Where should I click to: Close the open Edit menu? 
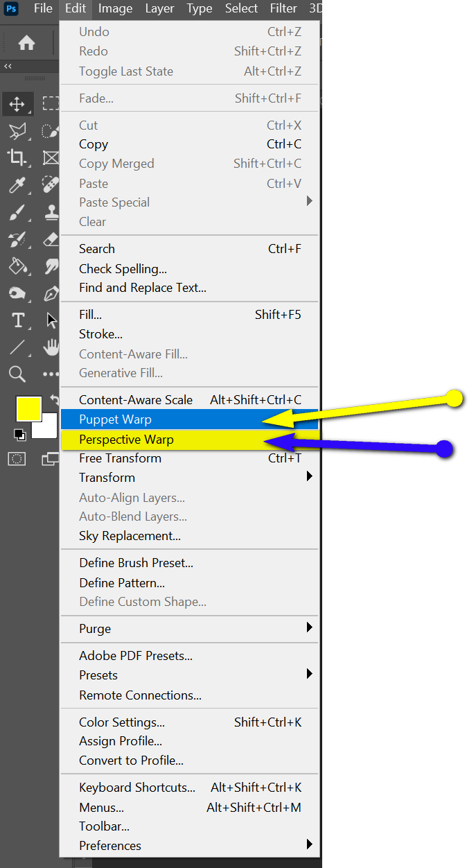click(76, 8)
